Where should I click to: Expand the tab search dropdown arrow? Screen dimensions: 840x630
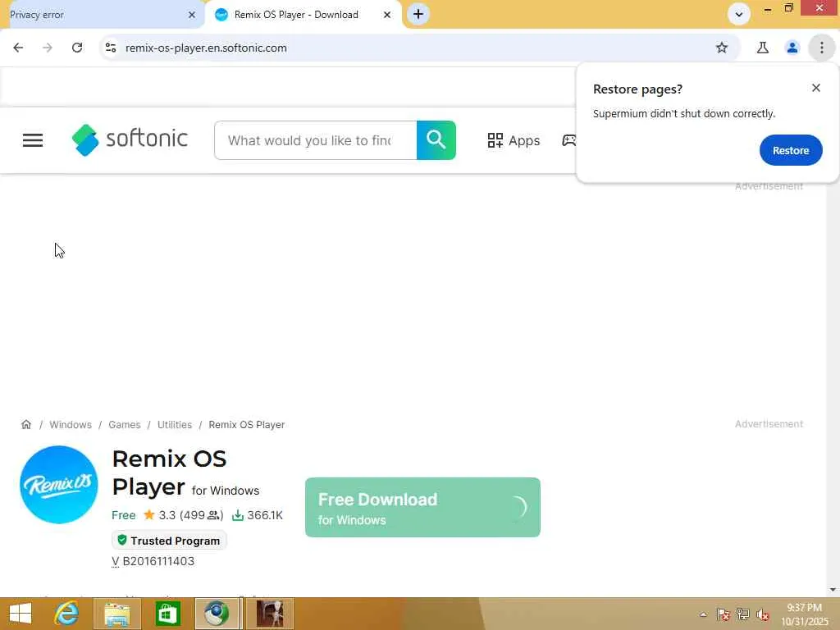739,15
